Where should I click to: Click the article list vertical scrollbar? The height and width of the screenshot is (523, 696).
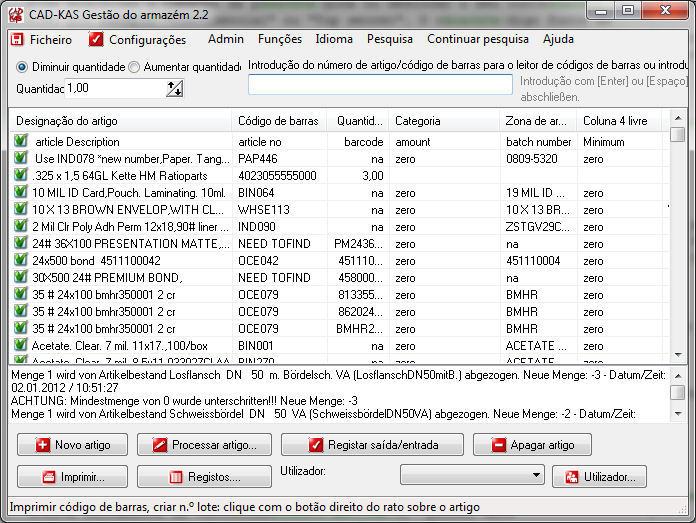[677, 240]
